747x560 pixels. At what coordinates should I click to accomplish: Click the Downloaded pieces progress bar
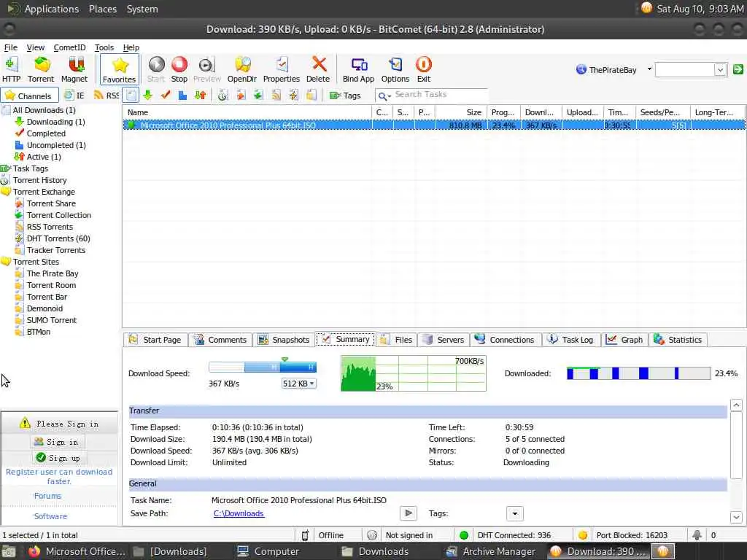click(x=638, y=374)
